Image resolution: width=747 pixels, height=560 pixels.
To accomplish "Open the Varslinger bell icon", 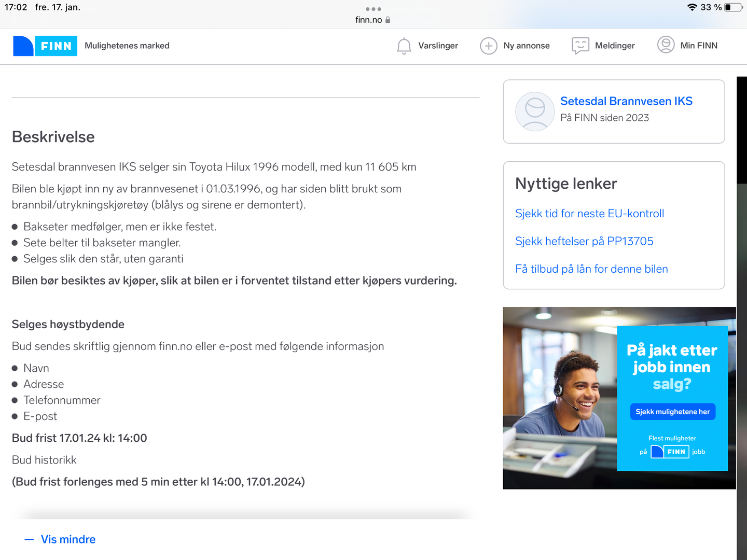I will coord(404,46).
